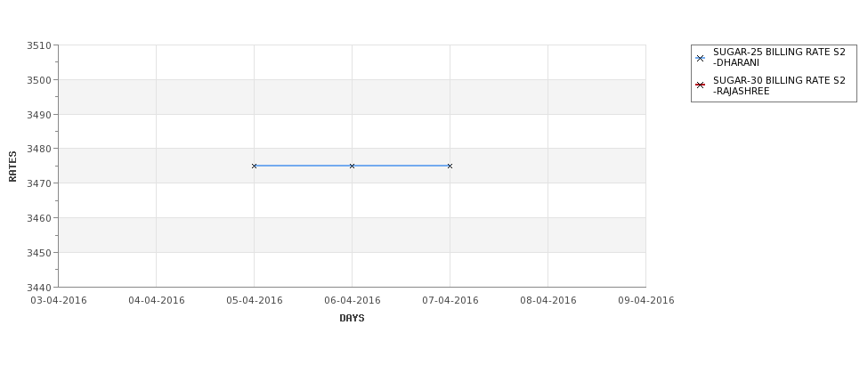
Task: Click the blue SUGAR-25 DHARANI legend marker
Action: click(700, 58)
